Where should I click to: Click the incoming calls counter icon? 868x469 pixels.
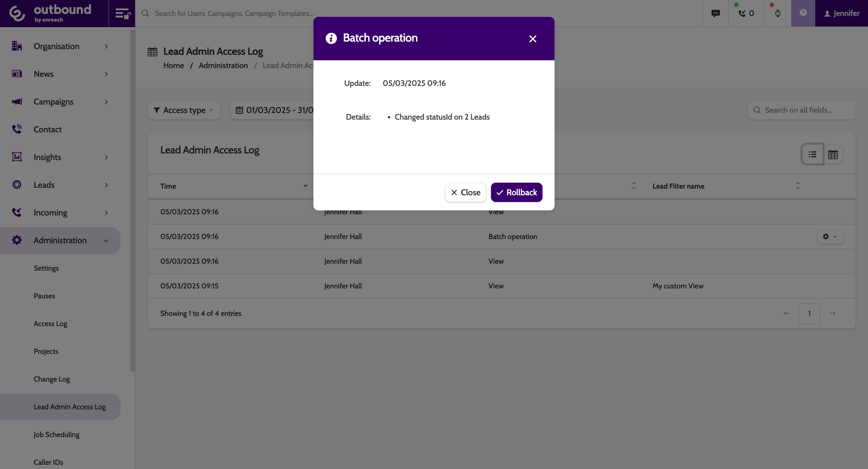click(x=746, y=13)
